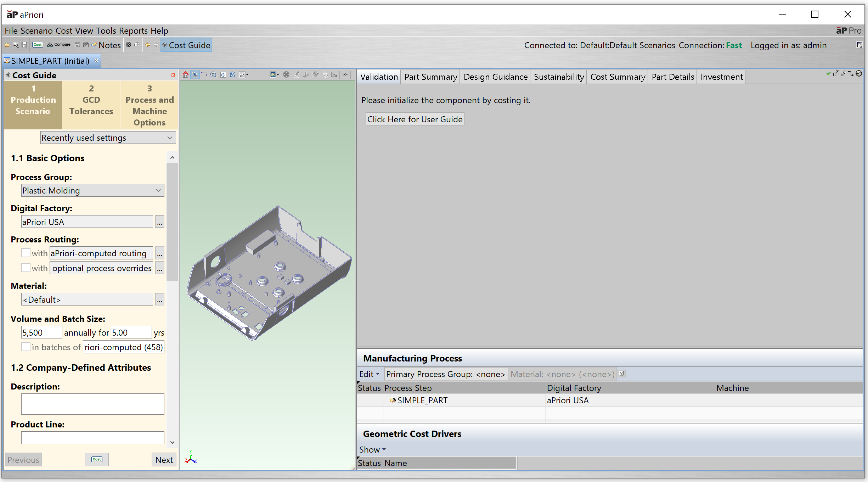Viewport: 868px width, 482px height.
Task: Switch to the Sustainability tab
Action: click(559, 77)
